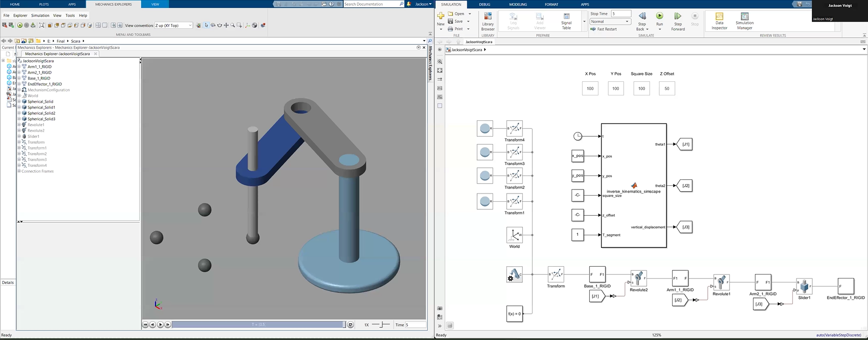The image size is (868, 340).
Task: Activate the arrow selection tool in Mechanics Explorer
Action: click(206, 25)
